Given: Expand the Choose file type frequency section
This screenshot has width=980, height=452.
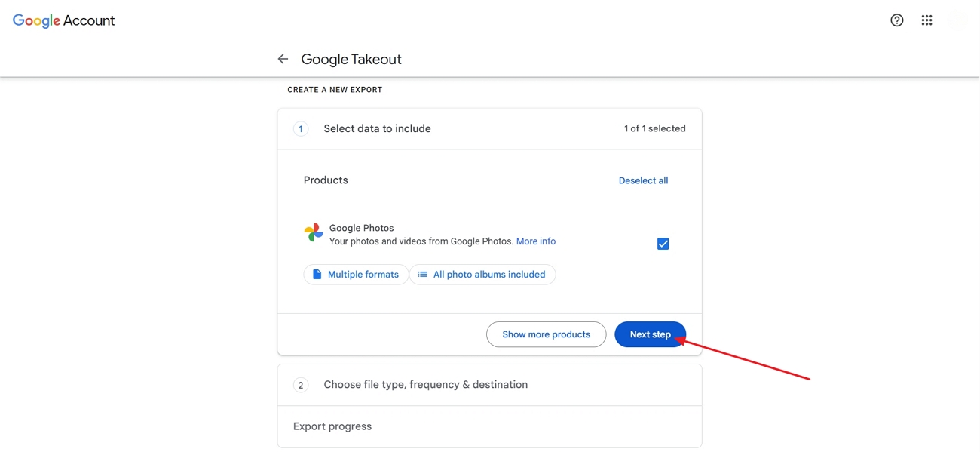Looking at the screenshot, I should (x=425, y=384).
